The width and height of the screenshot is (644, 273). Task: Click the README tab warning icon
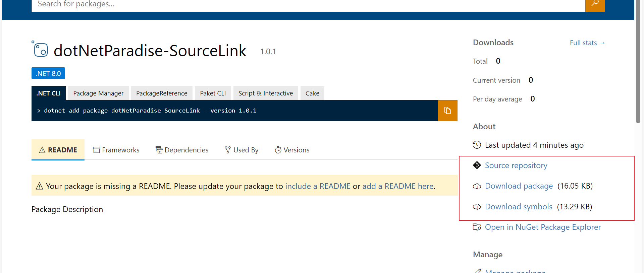[42, 150]
